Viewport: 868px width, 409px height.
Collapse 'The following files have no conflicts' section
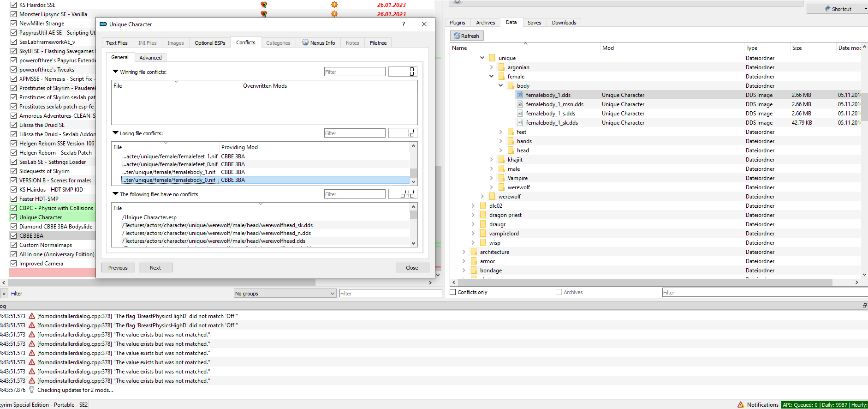click(115, 194)
